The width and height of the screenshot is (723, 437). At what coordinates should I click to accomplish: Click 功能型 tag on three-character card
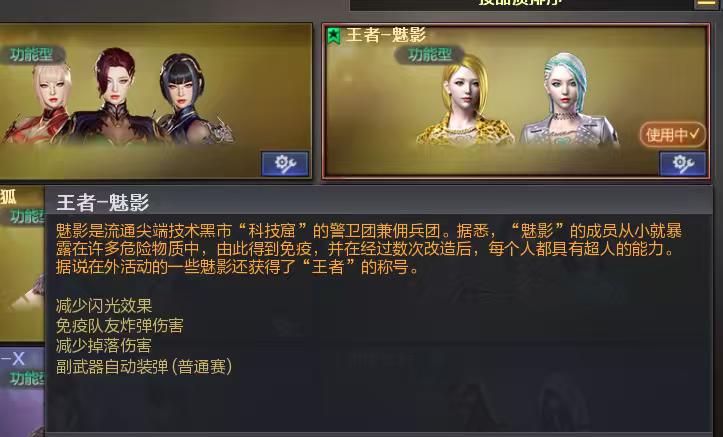pyautogui.click(x=31, y=55)
